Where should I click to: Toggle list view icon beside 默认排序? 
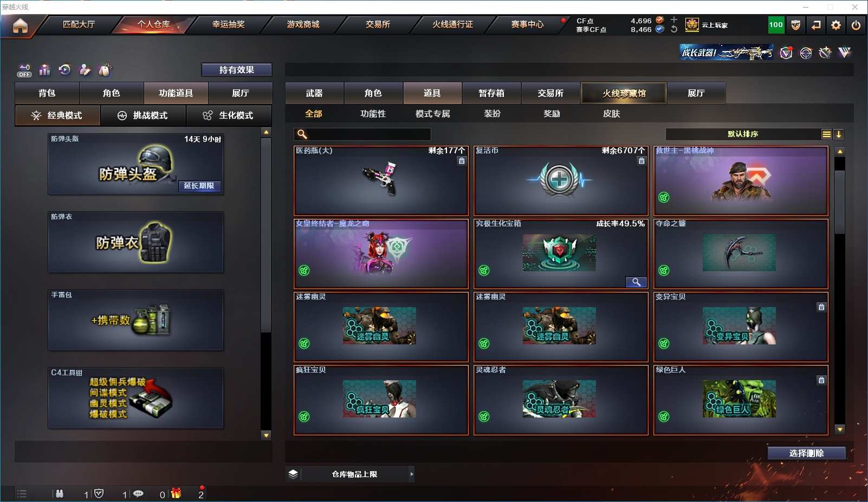pyautogui.click(x=826, y=134)
